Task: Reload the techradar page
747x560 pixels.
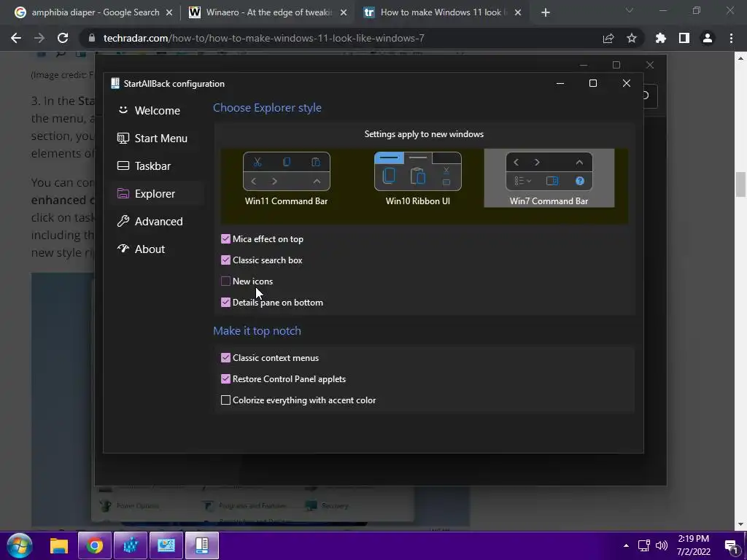Action: pos(63,38)
